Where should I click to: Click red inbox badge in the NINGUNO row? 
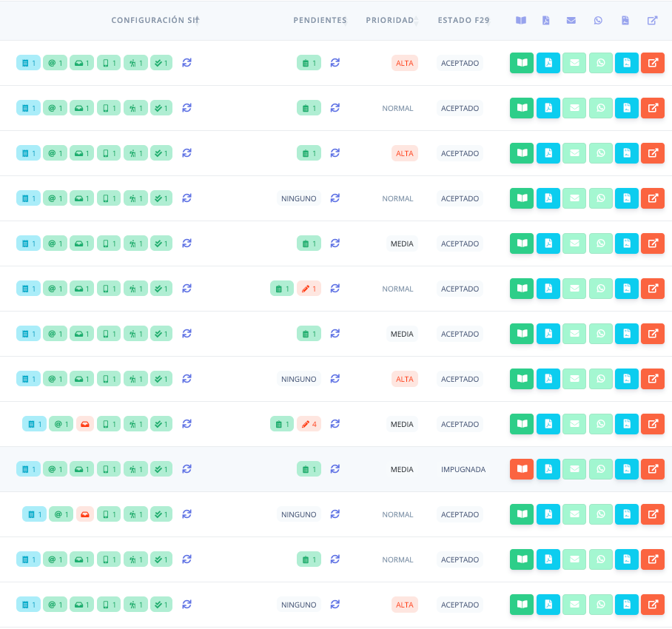click(x=85, y=514)
